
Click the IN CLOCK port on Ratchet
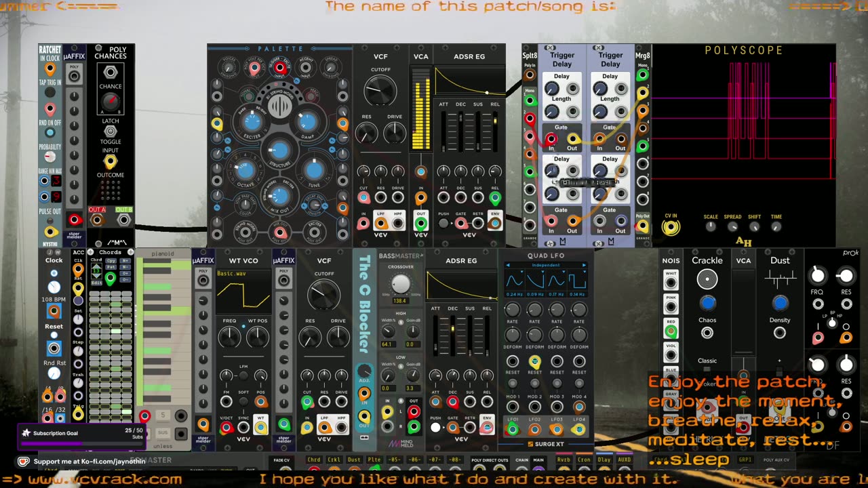pyautogui.click(x=50, y=70)
